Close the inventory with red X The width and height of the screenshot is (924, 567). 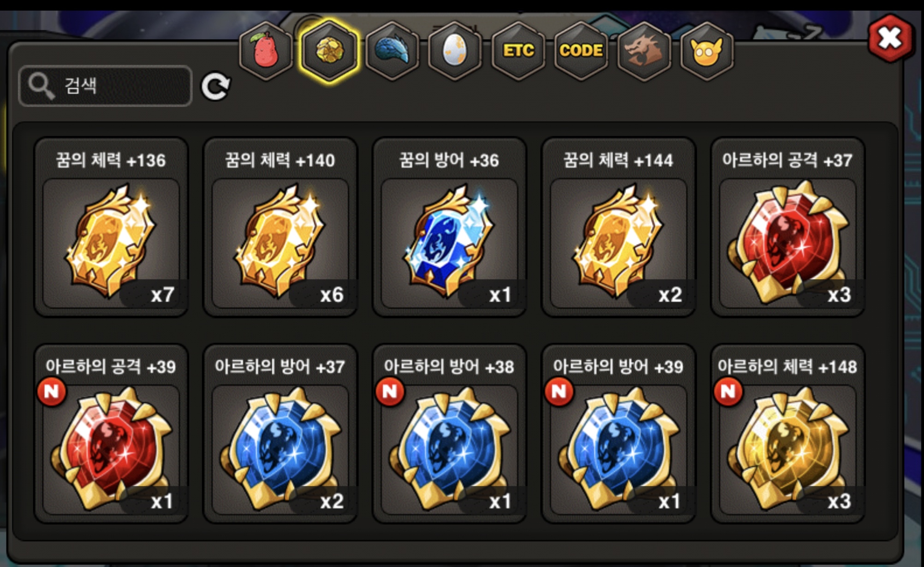point(890,38)
